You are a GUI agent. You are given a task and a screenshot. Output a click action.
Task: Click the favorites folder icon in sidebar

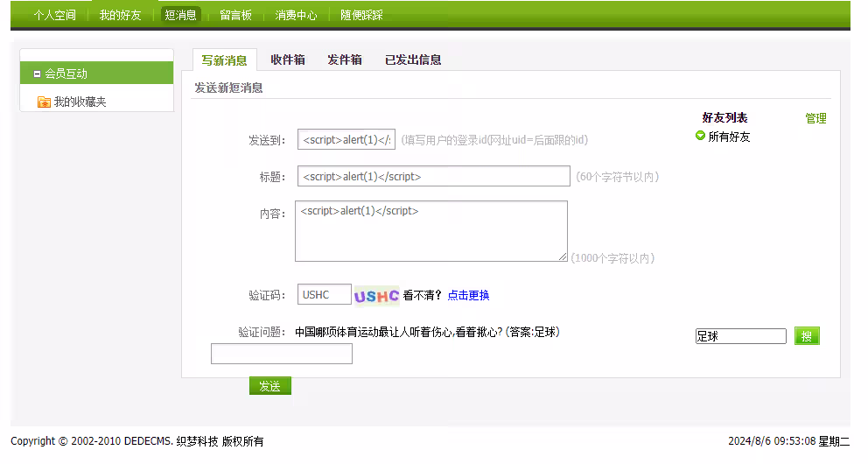44,102
